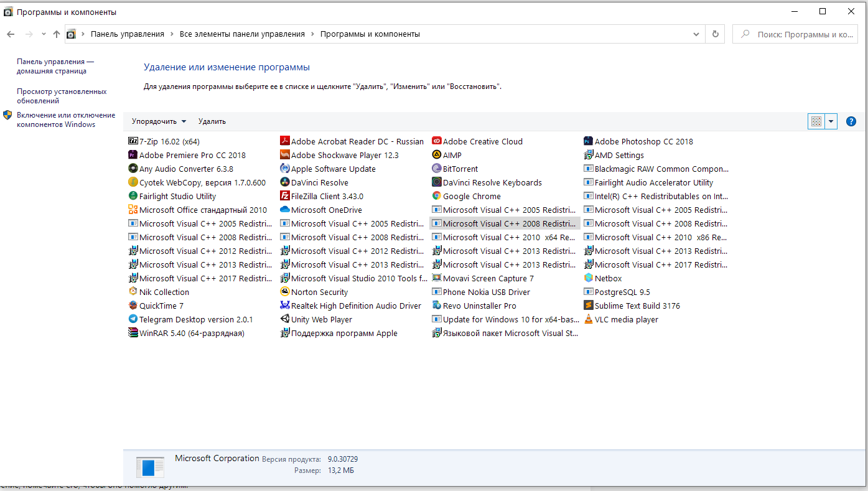Click the Cyotek WebCopy icon
868x491 pixels.
pos(133,182)
